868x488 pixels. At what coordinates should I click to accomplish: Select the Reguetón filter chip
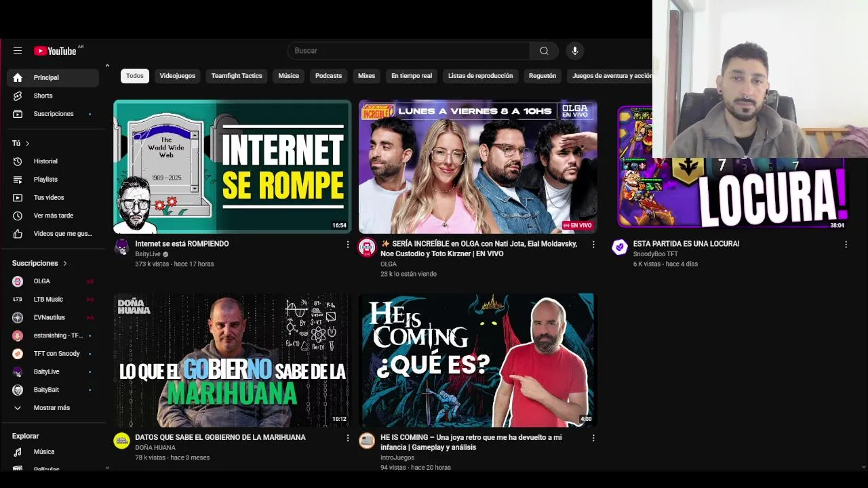point(542,76)
